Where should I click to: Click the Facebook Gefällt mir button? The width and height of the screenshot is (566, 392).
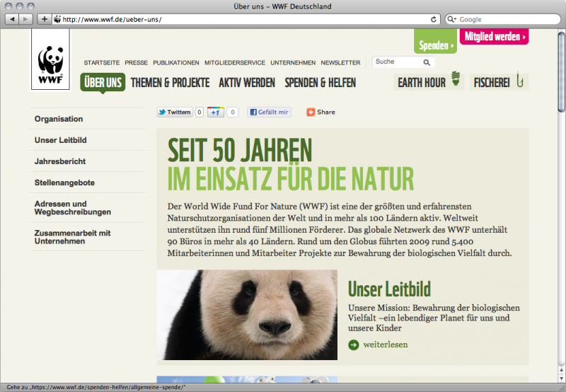point(269,113)
